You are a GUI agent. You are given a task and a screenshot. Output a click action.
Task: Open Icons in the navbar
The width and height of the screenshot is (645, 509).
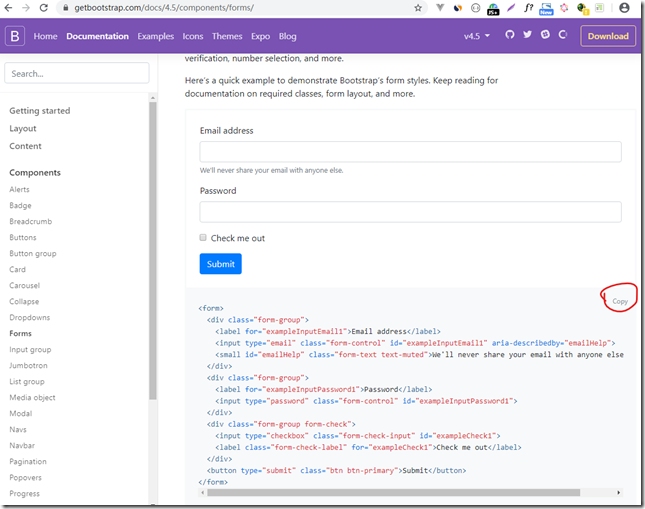coord(193,36)
